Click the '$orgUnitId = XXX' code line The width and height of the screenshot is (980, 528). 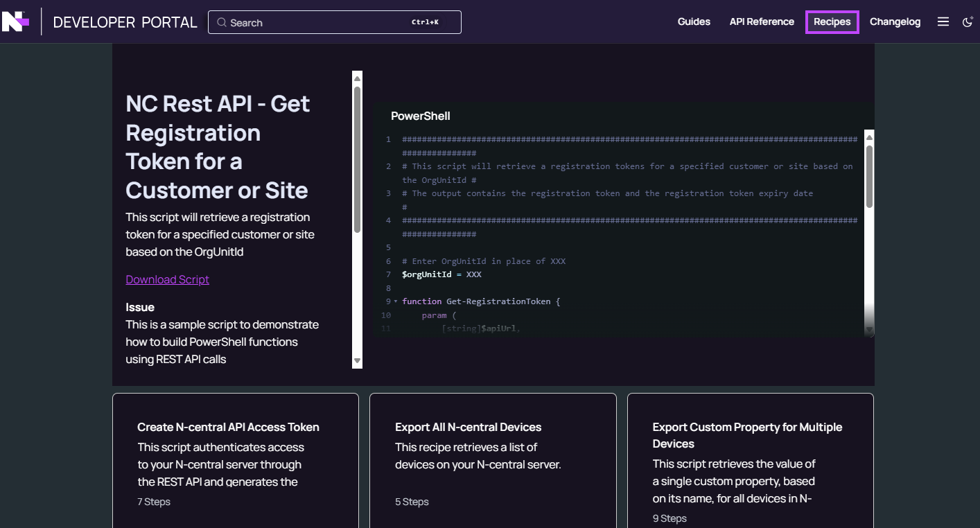click(441, 274)
